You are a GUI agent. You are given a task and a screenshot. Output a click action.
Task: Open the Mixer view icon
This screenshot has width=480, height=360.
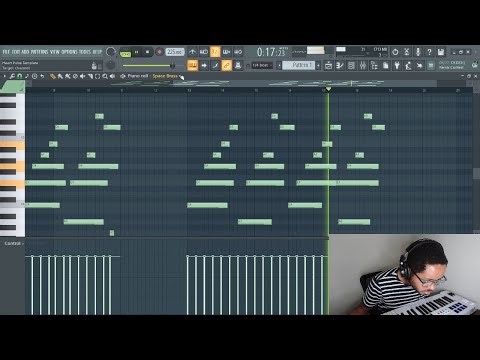tap(363, 65)
